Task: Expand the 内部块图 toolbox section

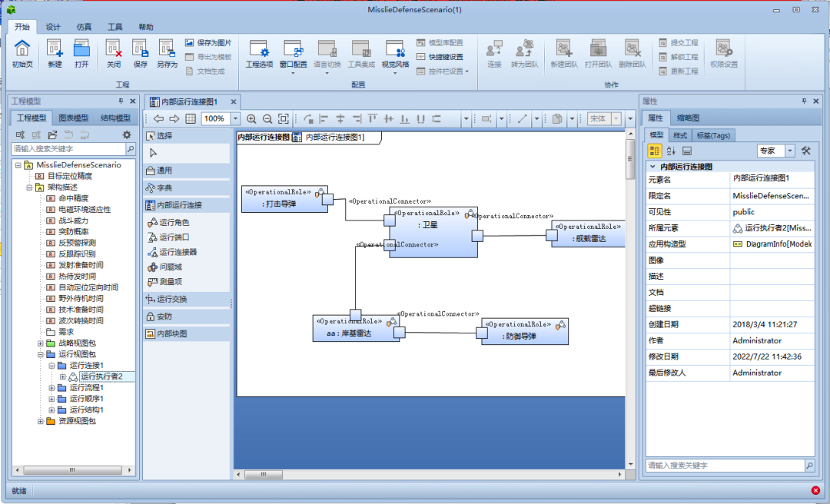Action: (186, 334)
